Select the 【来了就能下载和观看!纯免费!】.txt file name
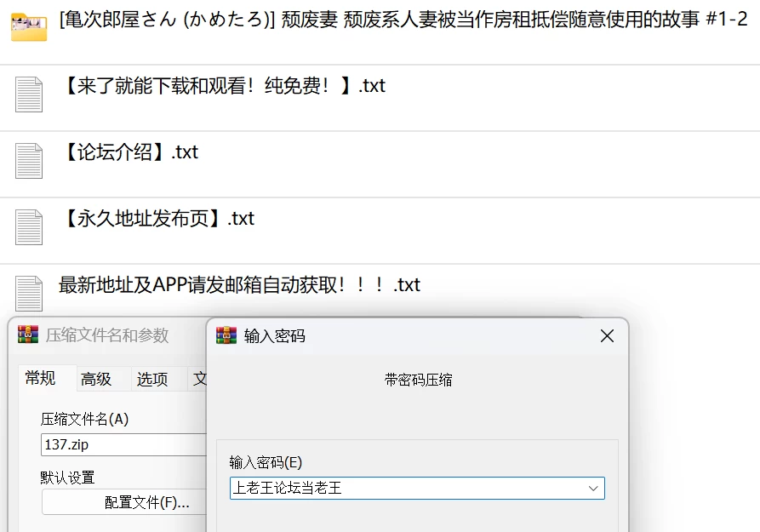 click(222, 86)
